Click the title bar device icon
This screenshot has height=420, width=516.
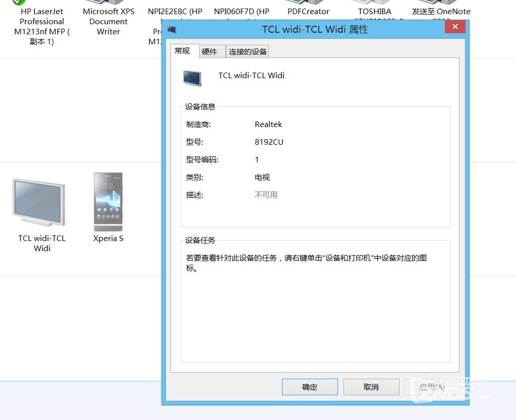(x=172, y=30)
